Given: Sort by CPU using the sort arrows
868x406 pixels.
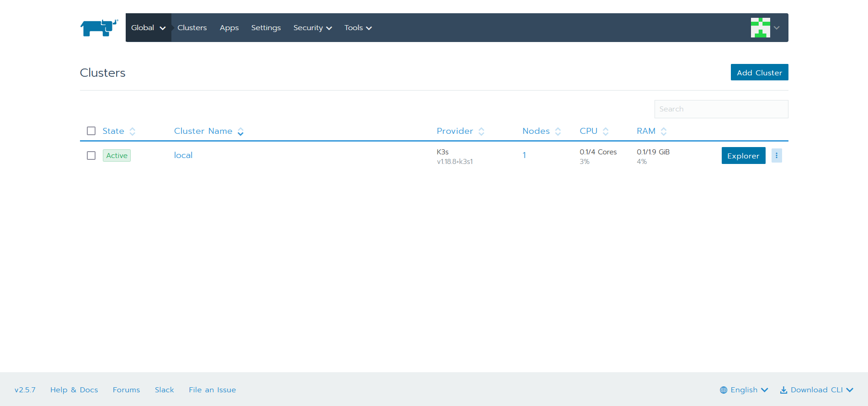Looking at the screenshot, I should [x=606, y=132].
